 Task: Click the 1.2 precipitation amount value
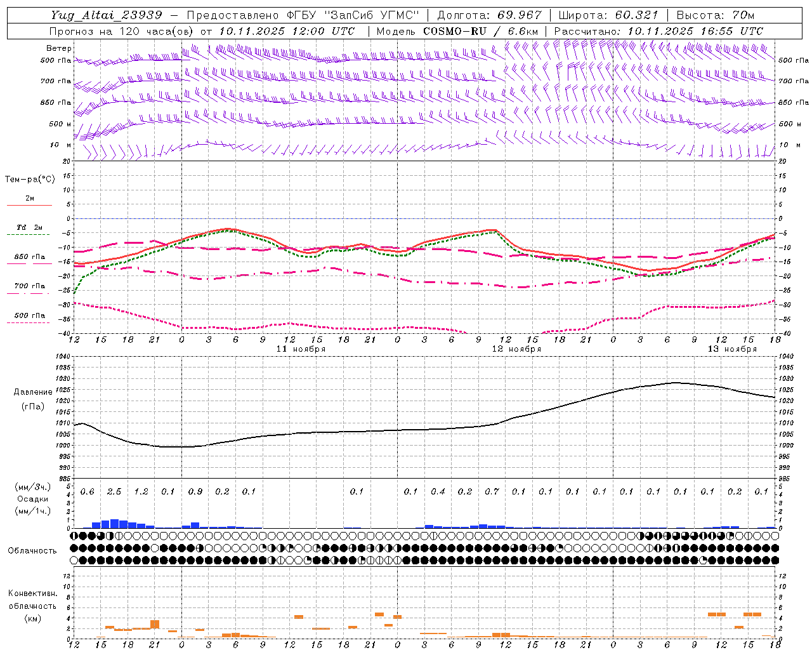pos(141,491)
